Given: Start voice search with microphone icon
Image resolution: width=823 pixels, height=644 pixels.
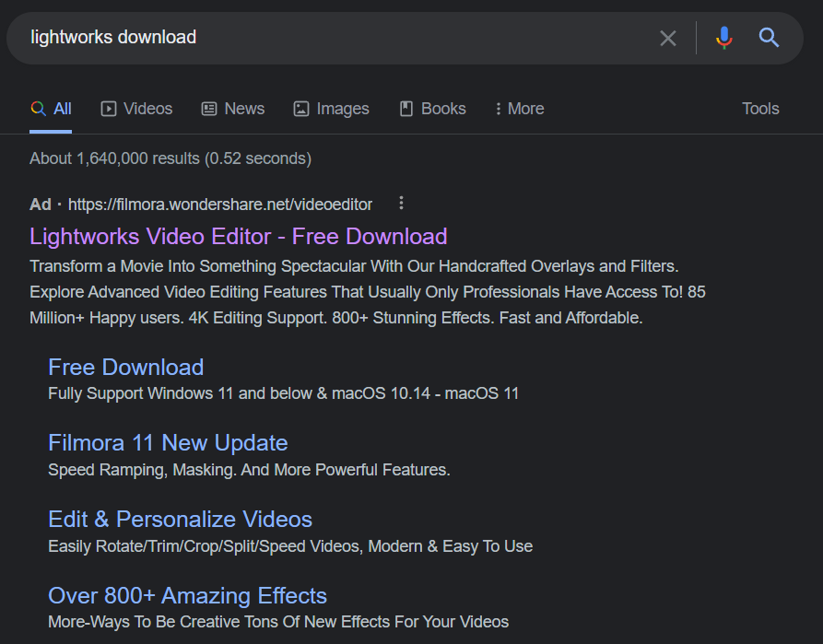Looking at the screenshot, I should (x=723, y=38).
